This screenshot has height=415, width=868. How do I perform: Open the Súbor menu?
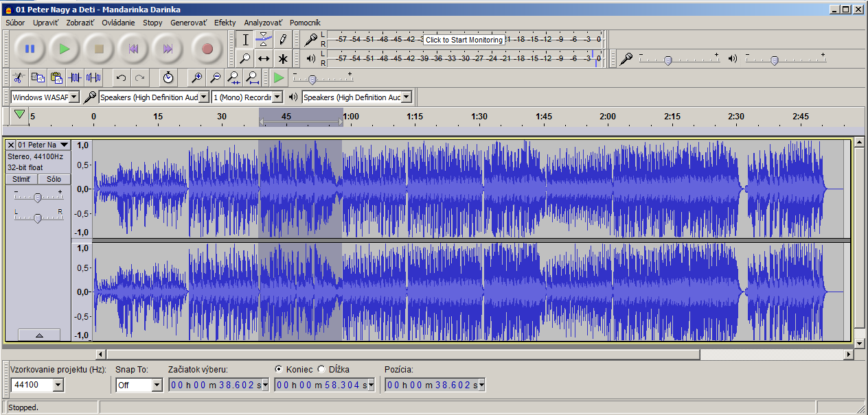(x=15, y=23)
